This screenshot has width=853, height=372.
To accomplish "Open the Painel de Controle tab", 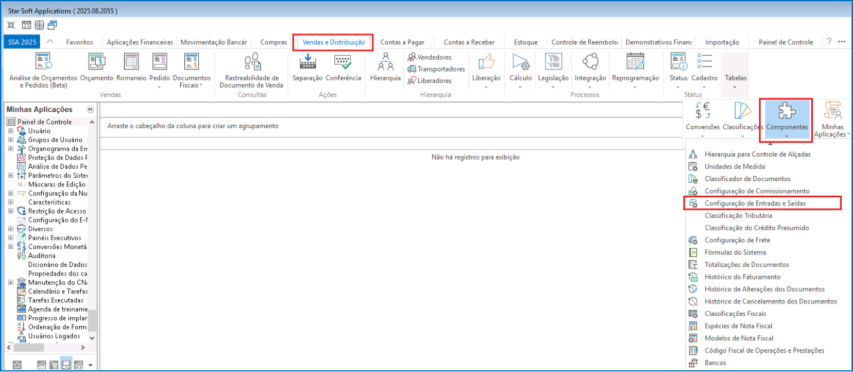I will tap(786, 42).
